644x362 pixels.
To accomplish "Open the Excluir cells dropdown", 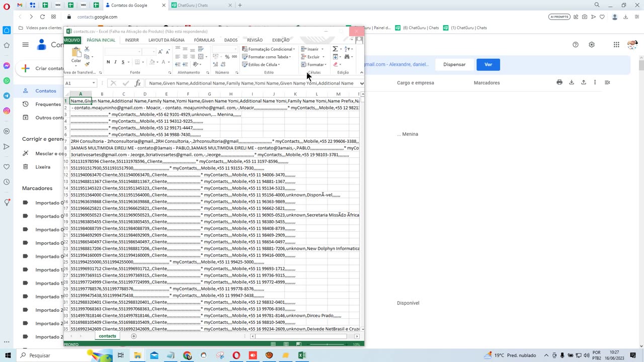I will tap(312, 57).
